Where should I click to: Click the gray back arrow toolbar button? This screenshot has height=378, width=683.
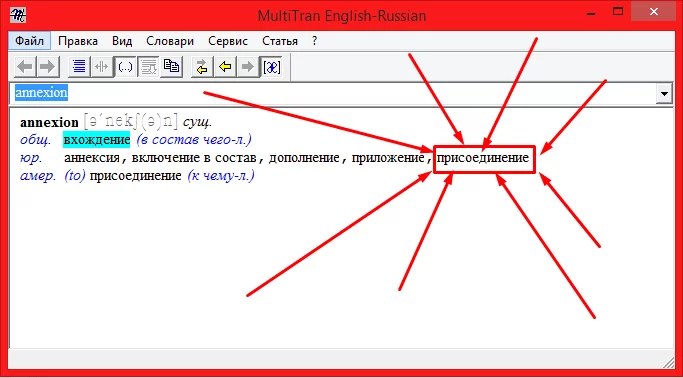click(x=25, y=67)
